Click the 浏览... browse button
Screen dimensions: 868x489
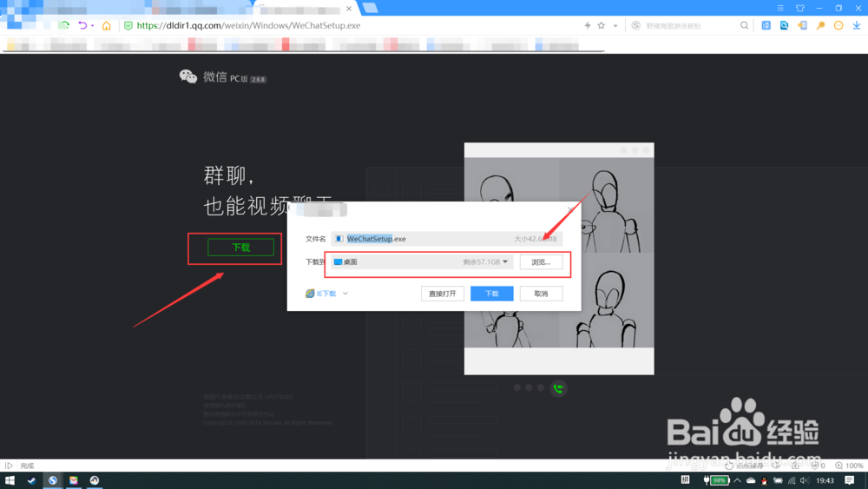pyautogui.click(x=541, y=262)
